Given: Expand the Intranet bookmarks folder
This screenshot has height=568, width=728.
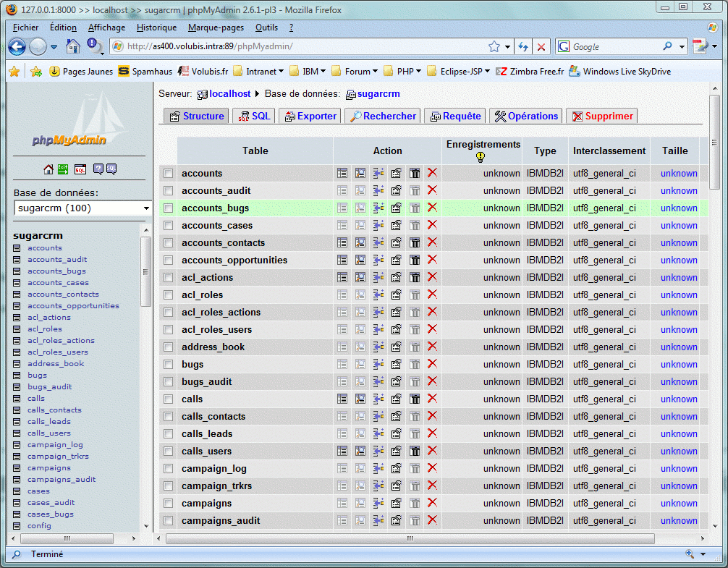Looking at the screenshot, I should (258, 72).
